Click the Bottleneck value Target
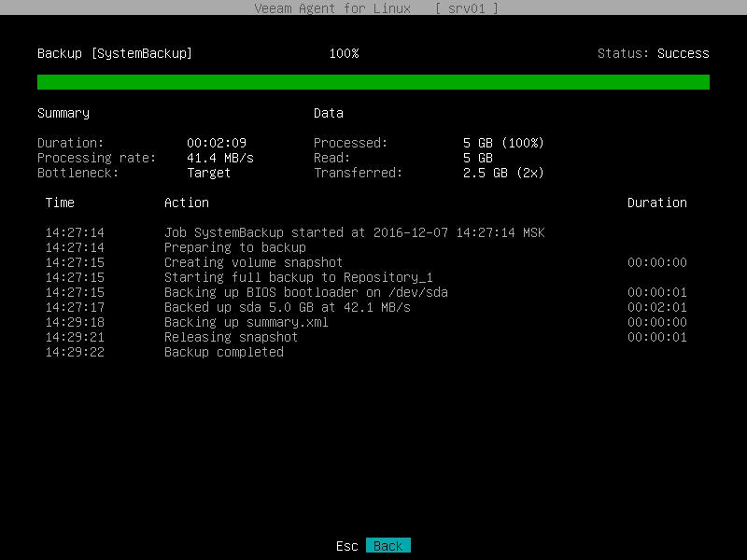 tap(208, 173)
